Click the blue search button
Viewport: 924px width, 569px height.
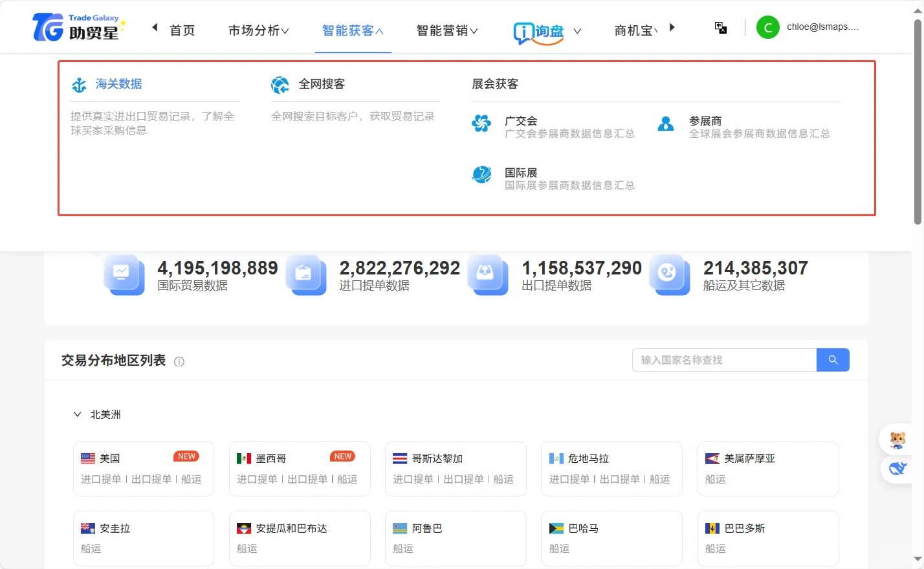click(833, 360)
